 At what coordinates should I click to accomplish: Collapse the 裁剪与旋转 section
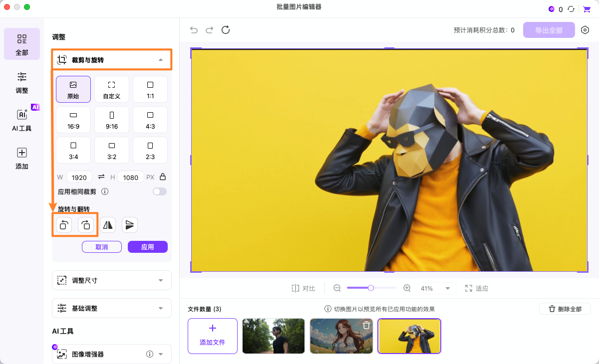click(x=161, y=59)
